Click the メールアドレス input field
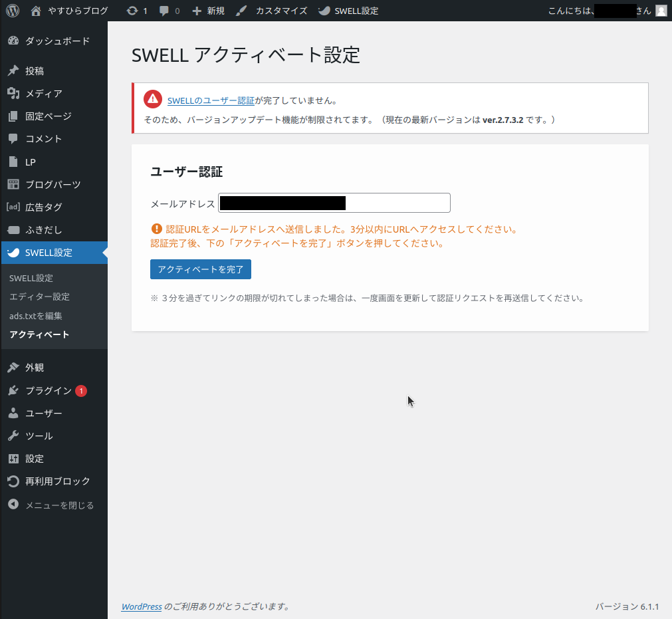 coord(334,203)
